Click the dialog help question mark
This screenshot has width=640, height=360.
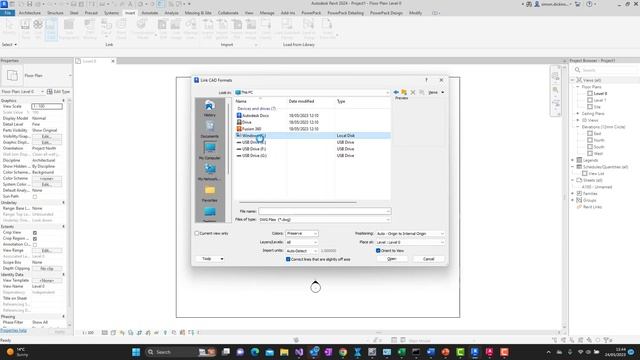point(427,80)
